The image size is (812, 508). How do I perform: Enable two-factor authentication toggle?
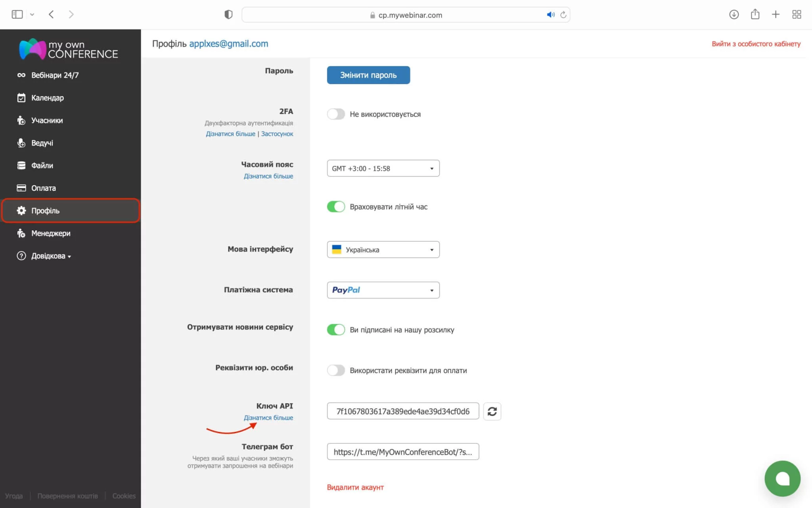[x=336, y=114]
